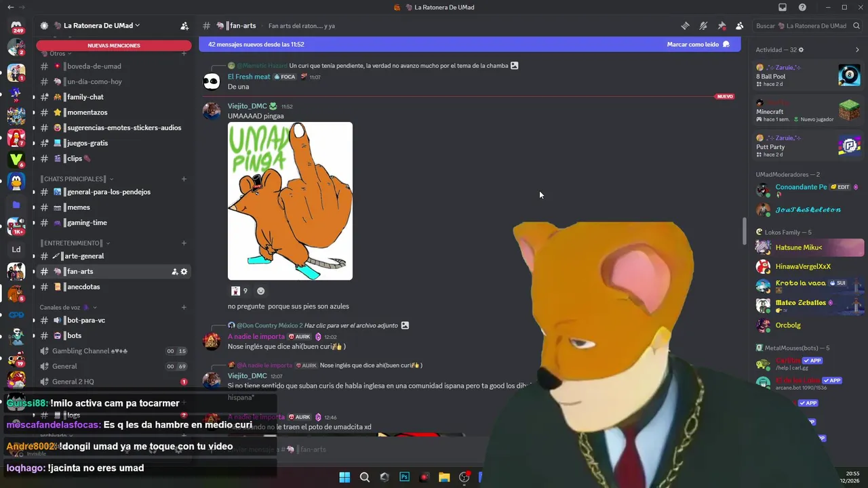Add channel plus in CHATS PRINCIPALES
868x488 pixels.
[184, 179]
